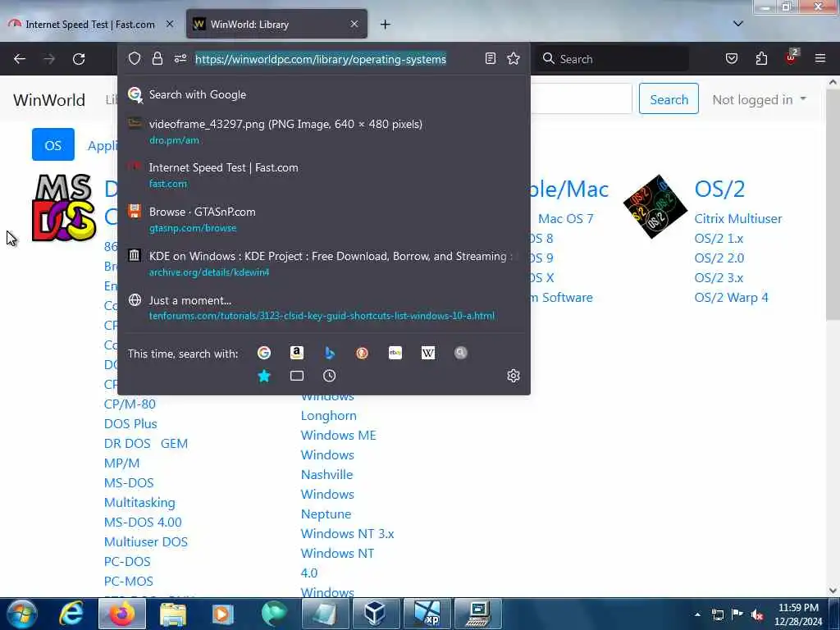The height and width of the screenshot is (630, 840).
Task: Open search settings gear in dropdown
Action: (x=514, y=376)
